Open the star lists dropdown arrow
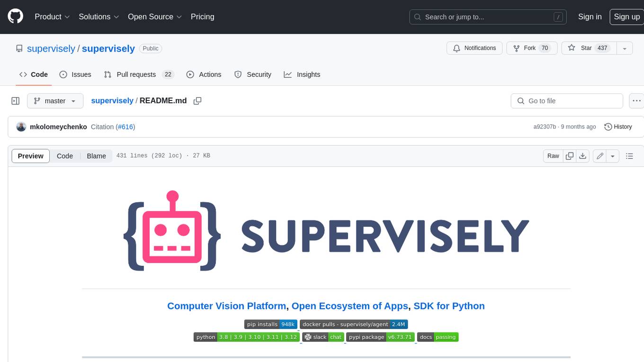 (x=625, y=48)
